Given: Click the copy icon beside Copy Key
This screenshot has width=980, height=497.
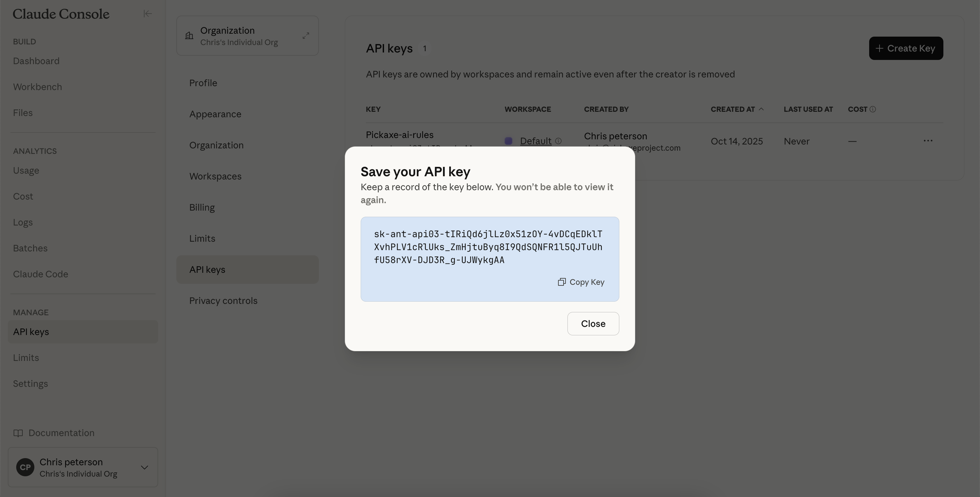Looking at the screenshot, I should 562,282.
